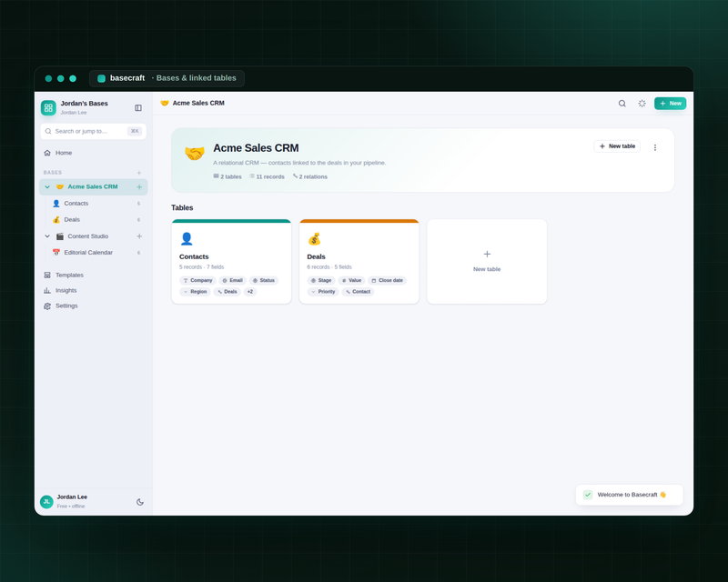The image size is (728, 582).
Task: Focus the Search or jump to field
Action: (94, 131)
